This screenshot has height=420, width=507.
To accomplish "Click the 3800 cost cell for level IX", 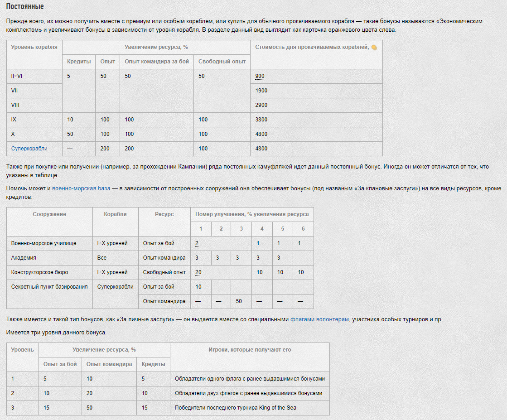I will pos(261,120).
